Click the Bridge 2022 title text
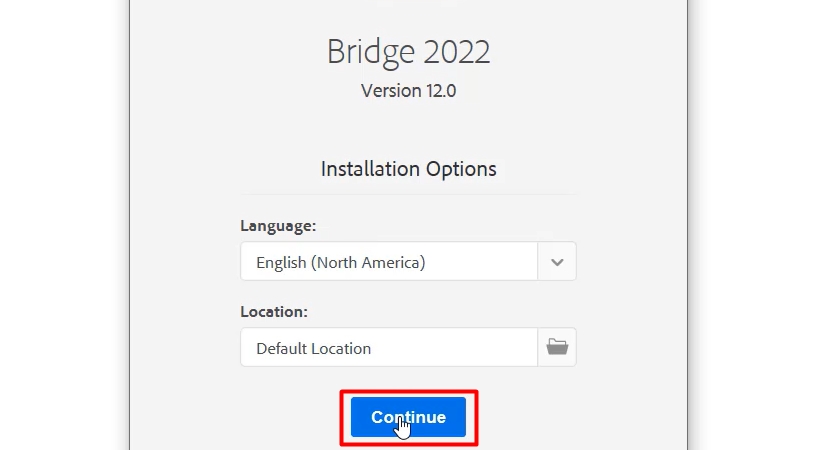Image resolution: width=820 pixels, height=450 pixels. 408,52
